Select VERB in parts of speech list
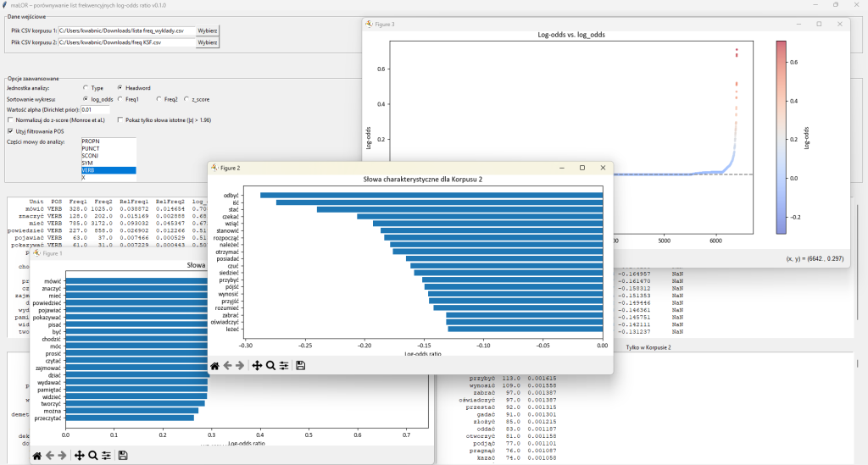The width and height of the screenshot is (868, 465). click(x=108, y=170)
